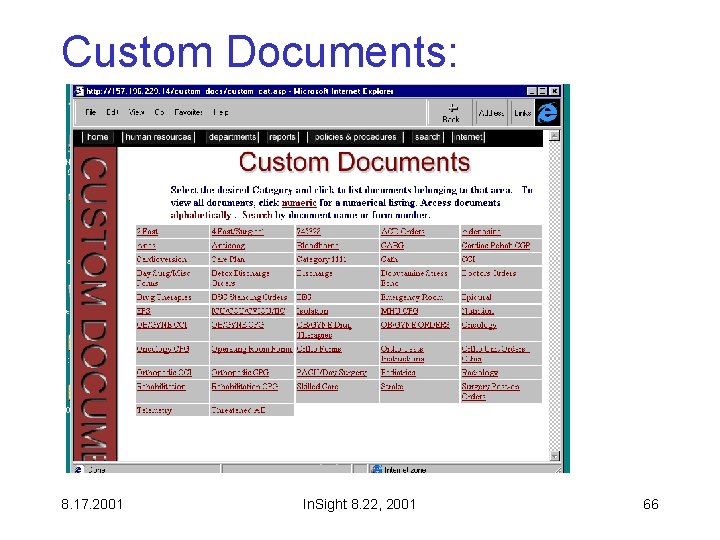720x540 pixels.
Task: Open Day Surg/Misc Forms category
Action: (163, 278)
